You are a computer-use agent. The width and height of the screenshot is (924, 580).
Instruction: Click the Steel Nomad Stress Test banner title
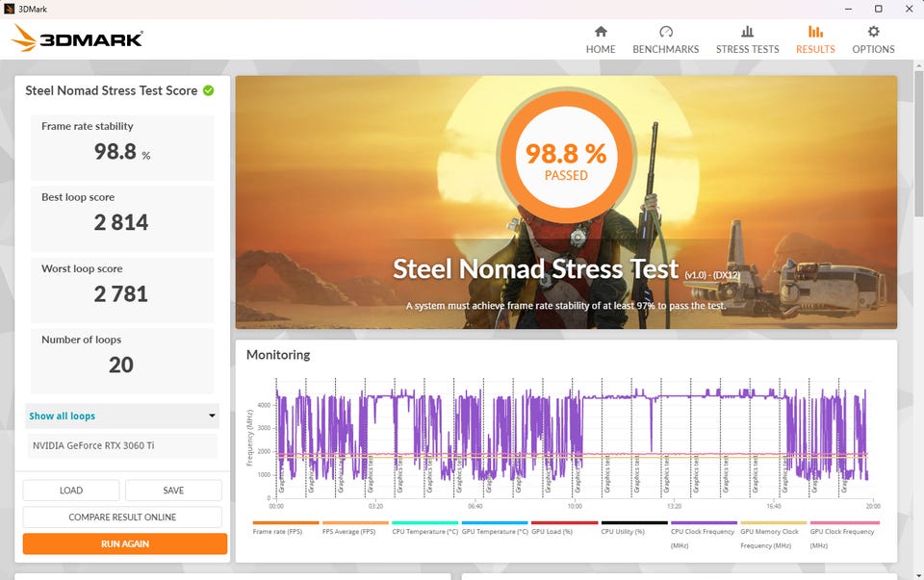[x=536, y=269]
